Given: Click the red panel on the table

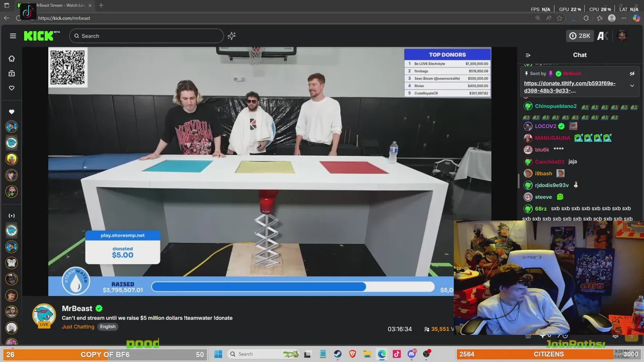Looking at the screenshot, I should [x=353, y=167].
